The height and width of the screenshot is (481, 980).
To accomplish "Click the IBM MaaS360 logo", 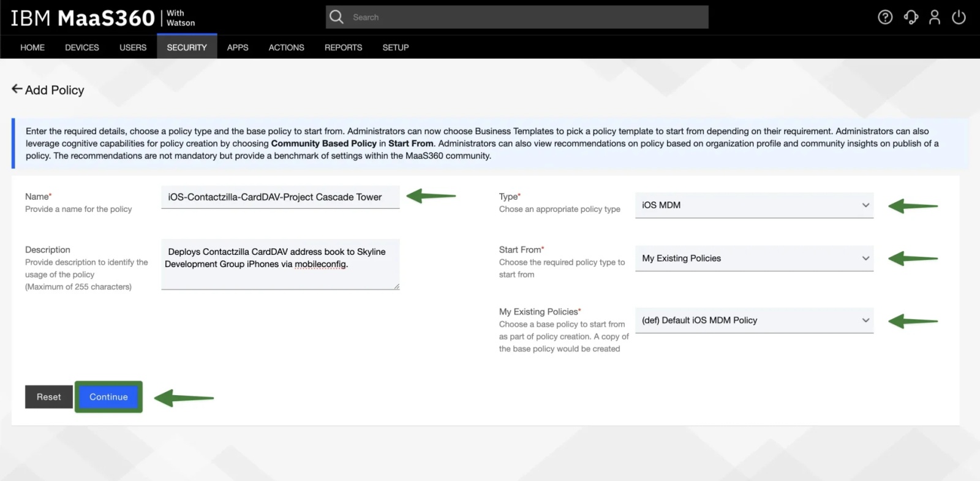I will tap(83, 18).
